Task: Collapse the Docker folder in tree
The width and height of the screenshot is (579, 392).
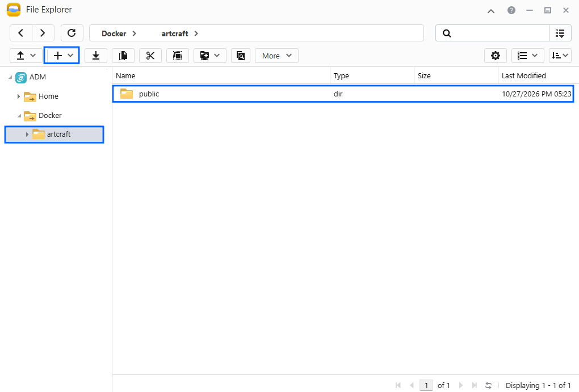Action: (x=19, y=116)
